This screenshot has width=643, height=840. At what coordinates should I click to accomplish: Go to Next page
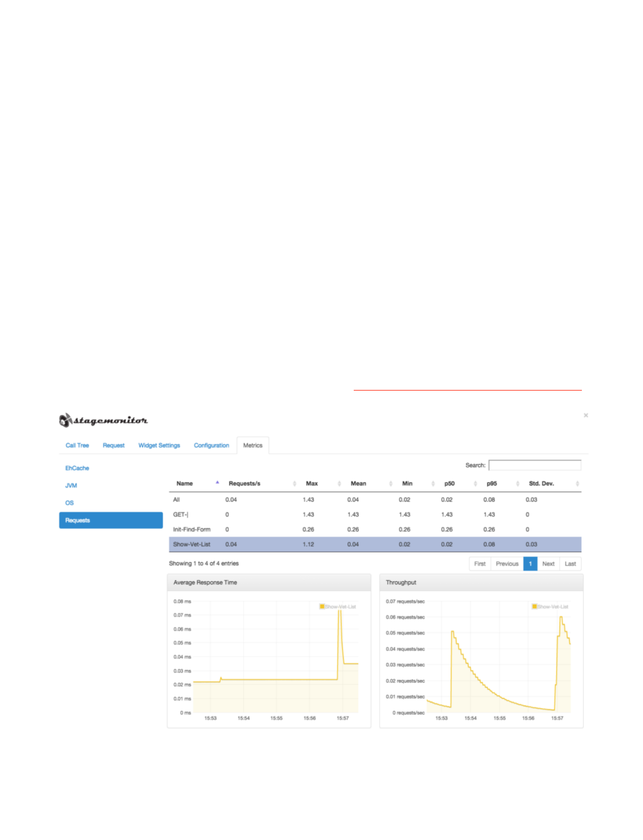548,563
